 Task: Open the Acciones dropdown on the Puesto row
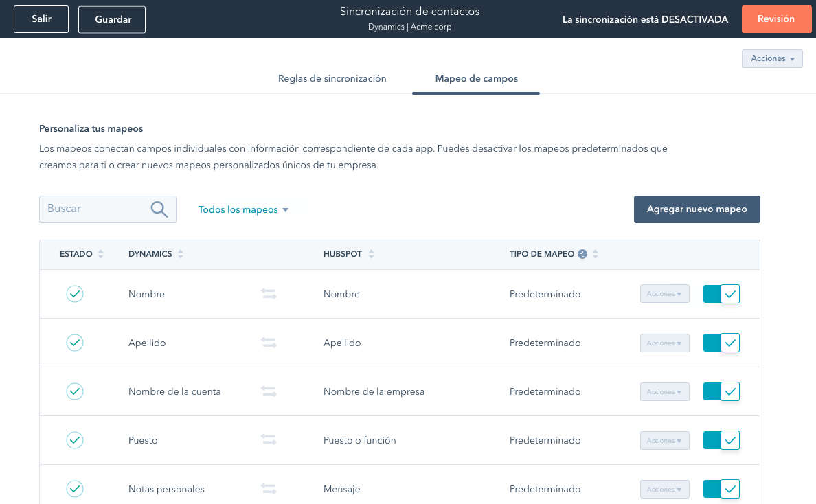tap(664, 440)
